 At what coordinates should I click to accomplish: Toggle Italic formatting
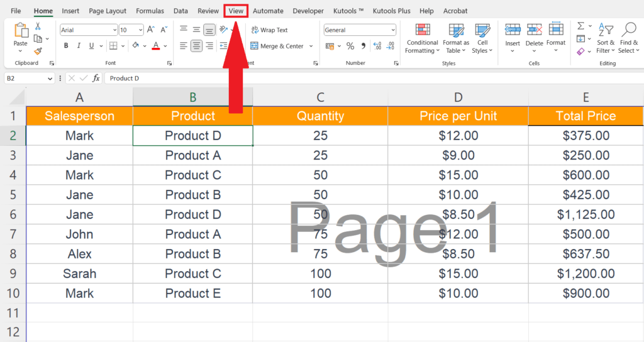pyautogui.click(x=79, y=46)
